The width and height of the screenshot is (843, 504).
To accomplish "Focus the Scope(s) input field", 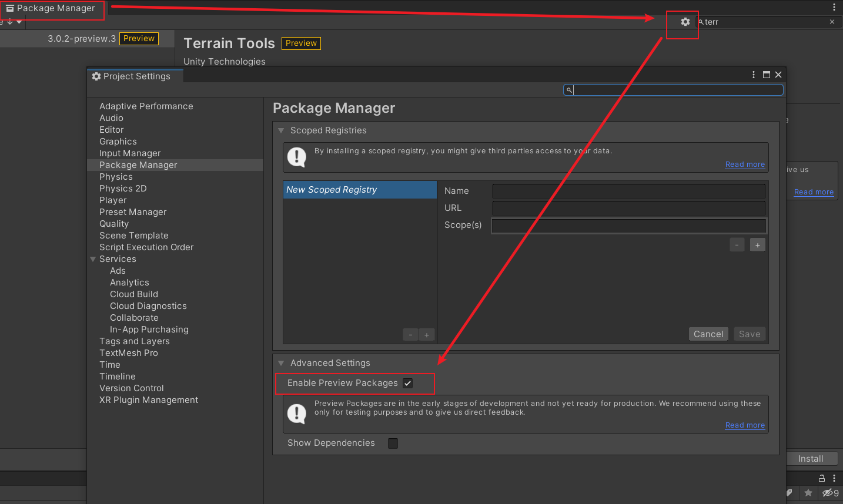I will (x=629, y=226).
